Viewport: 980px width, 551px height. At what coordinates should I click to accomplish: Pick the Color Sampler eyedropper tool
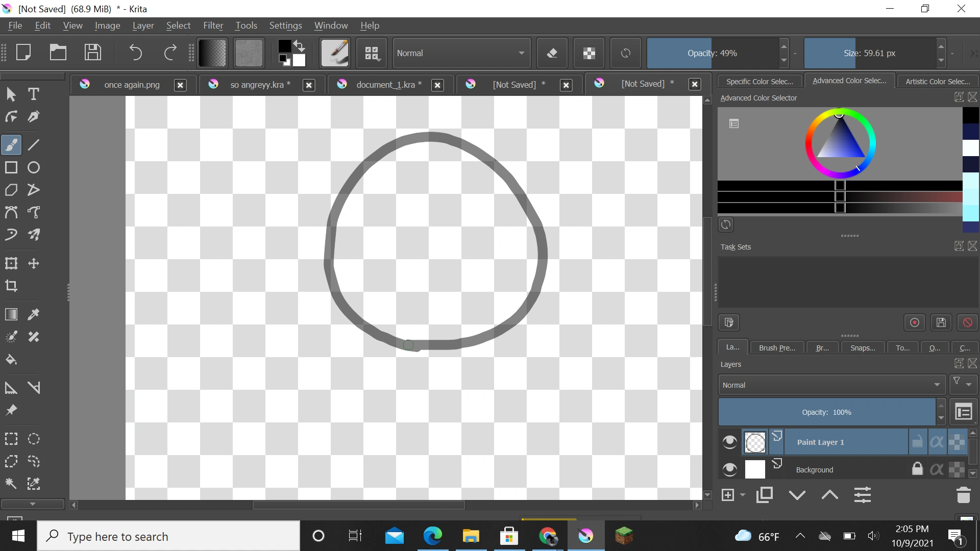34,314
